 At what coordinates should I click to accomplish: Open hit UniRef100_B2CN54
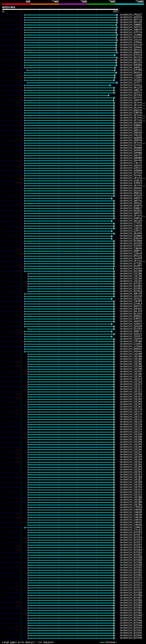[x=131, y=286]
